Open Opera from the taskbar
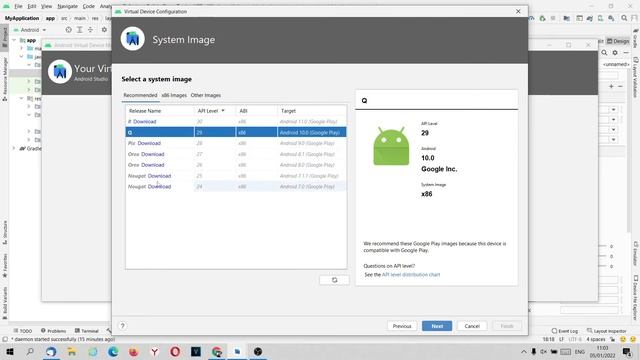Screen dimensions: 640x360 coord(175,351)
